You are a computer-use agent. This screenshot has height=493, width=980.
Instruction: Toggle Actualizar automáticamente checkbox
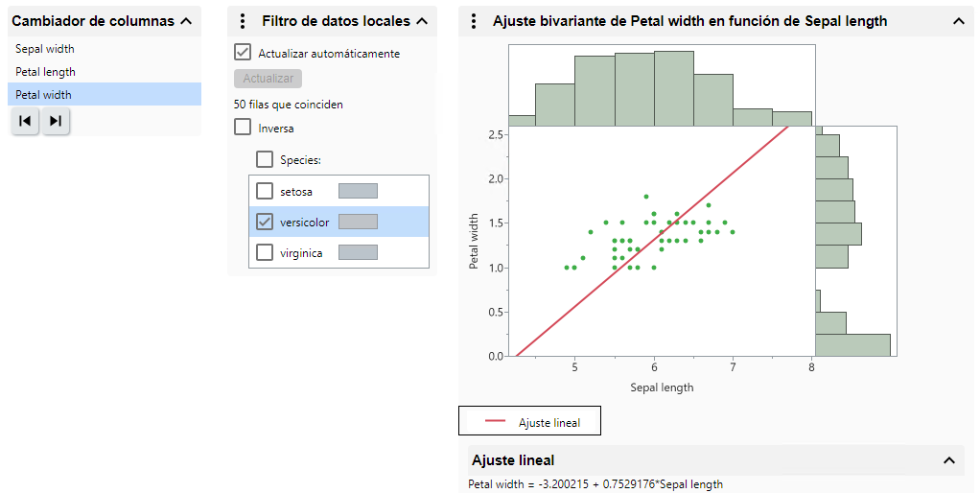pos(243,53)
